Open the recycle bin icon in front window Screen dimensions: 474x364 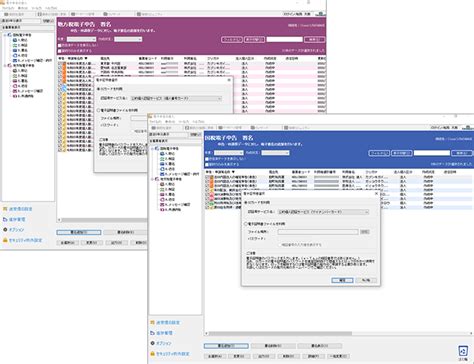[x=463, y=351]
